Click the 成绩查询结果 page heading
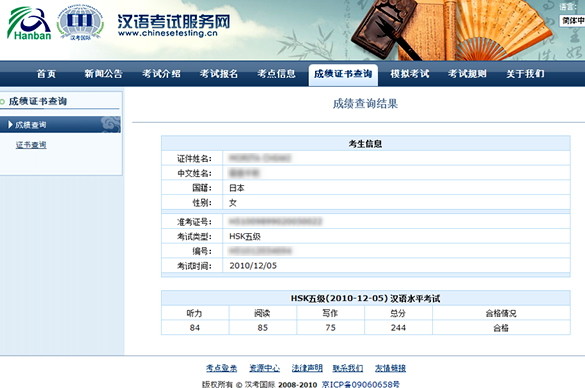 [365, 103]
